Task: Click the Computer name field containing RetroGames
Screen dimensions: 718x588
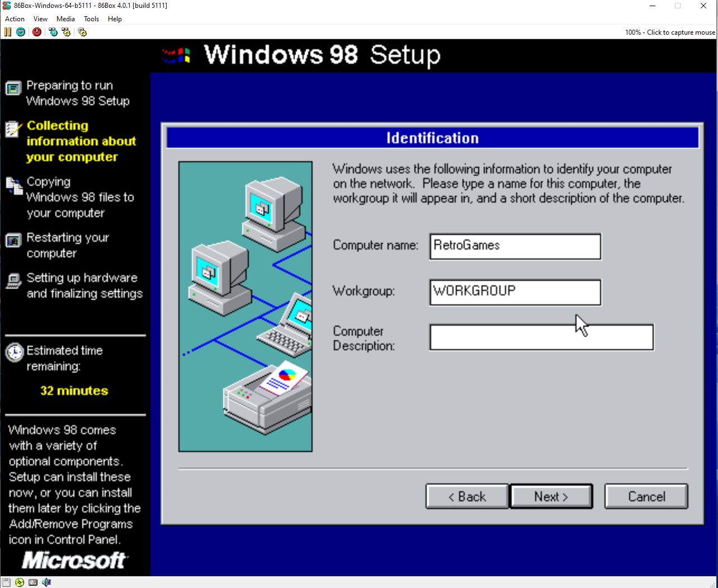Action: click(515, 247)
